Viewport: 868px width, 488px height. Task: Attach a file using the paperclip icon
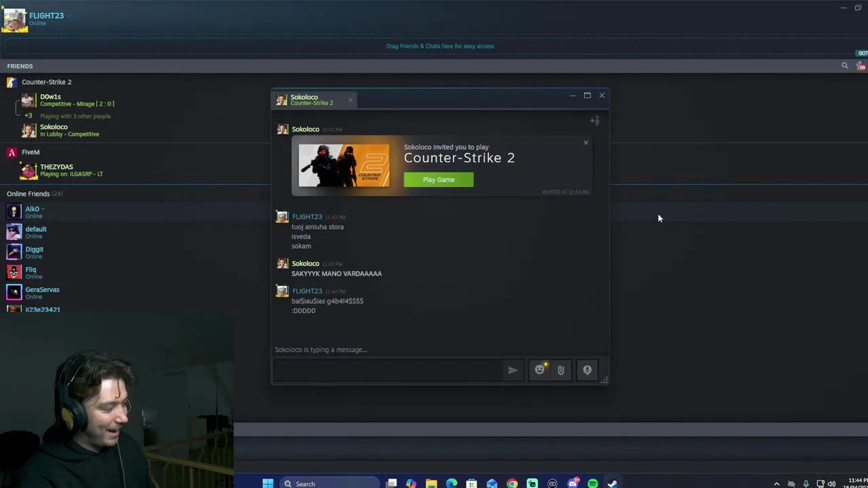(x=561, y=370)
